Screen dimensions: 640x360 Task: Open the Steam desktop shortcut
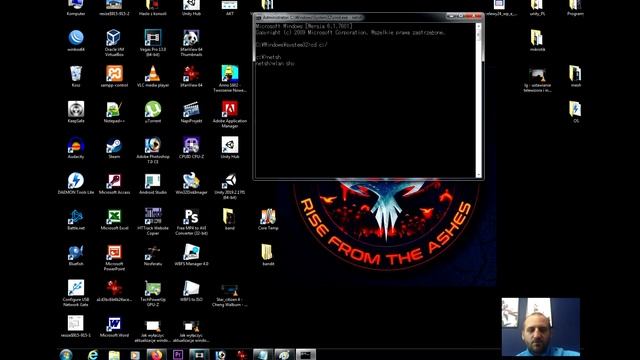114,148
